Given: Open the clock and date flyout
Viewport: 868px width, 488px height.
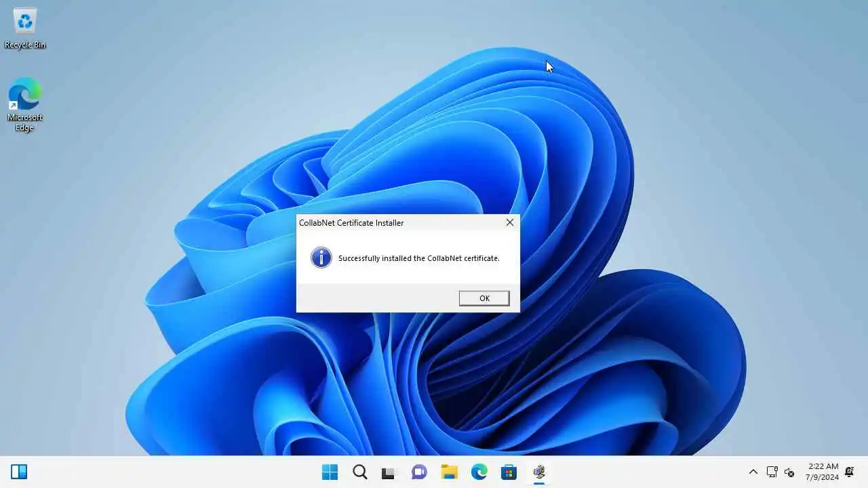Looking at the screenshot, I should click(823, 472).
